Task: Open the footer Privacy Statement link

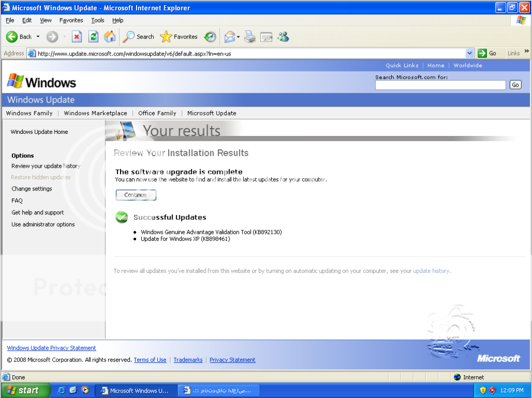Action: click(x=232, y=360)
